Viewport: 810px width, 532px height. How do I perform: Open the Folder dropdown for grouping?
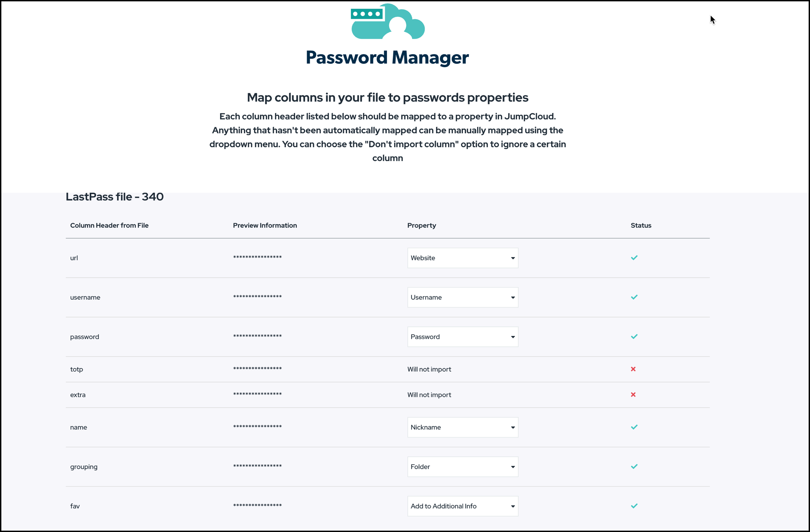point(462,466)
